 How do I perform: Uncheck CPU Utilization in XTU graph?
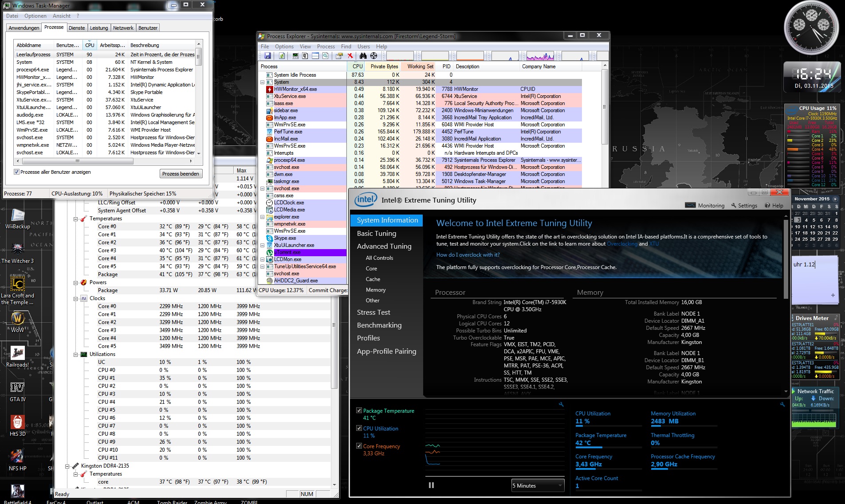359,428
